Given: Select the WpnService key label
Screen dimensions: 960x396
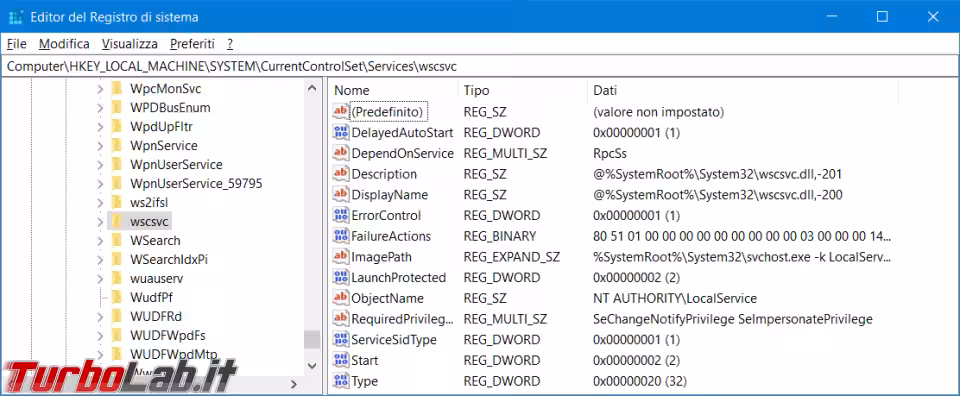Looking at the screenshot, I should [163, 146].
